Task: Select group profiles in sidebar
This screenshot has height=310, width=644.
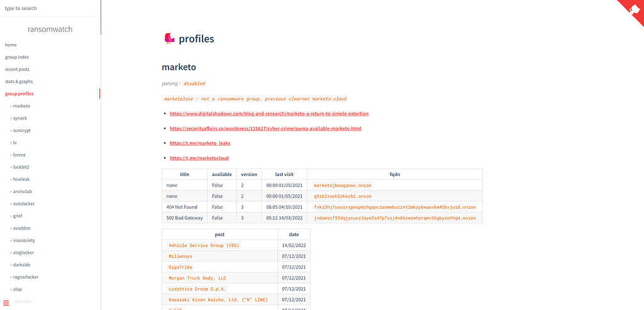Action: click(19, 94)
